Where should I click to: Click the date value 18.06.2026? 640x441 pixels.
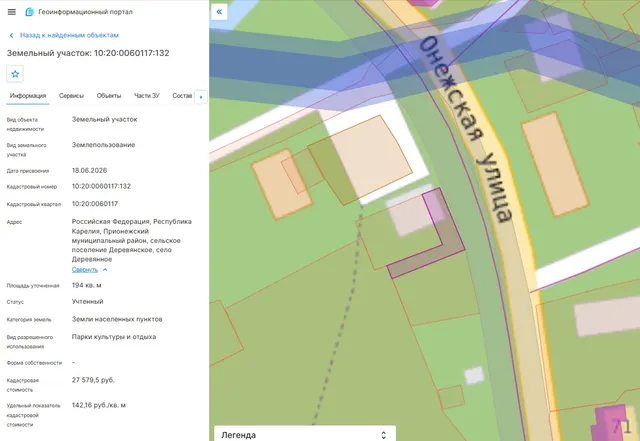[89, 170]
